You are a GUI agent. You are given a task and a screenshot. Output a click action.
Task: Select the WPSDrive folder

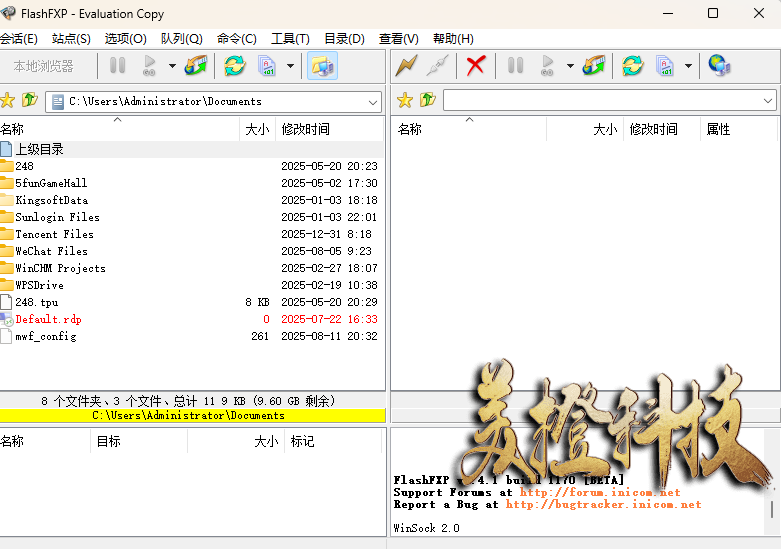pyautogui.click(x=192, y=285)
